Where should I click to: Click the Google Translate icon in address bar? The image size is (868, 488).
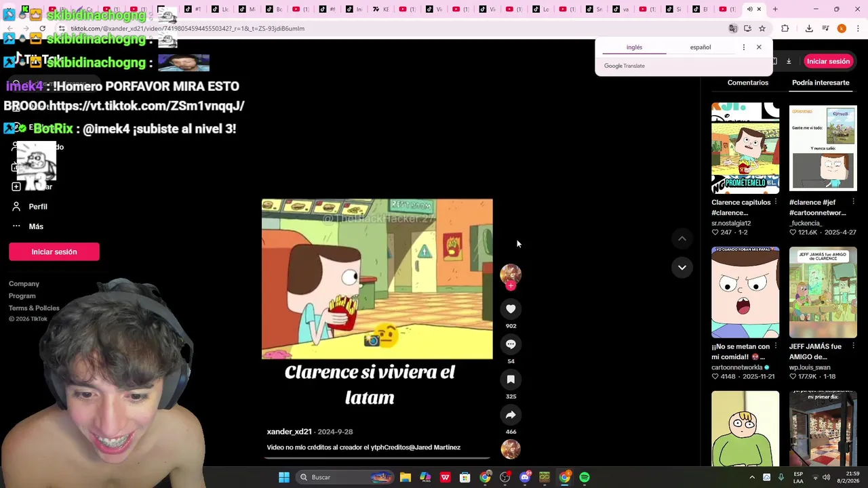tap(732, 28)
